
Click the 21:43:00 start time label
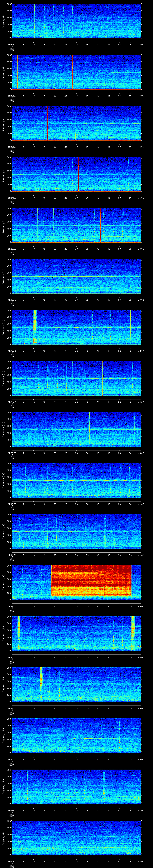(x=12, y=657)
